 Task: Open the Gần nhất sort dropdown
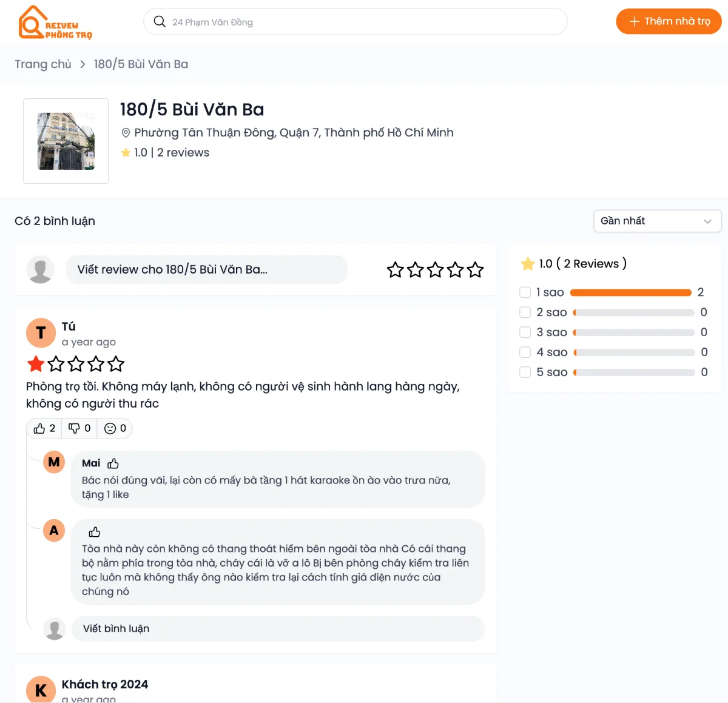pyautogui.click(x=657, y=221)
